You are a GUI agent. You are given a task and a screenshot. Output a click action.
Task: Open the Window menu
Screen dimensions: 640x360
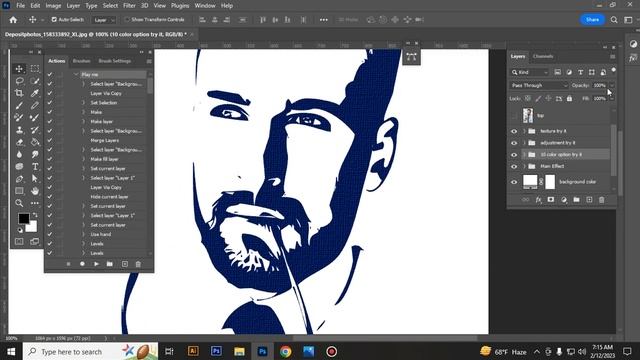[205, 6]
